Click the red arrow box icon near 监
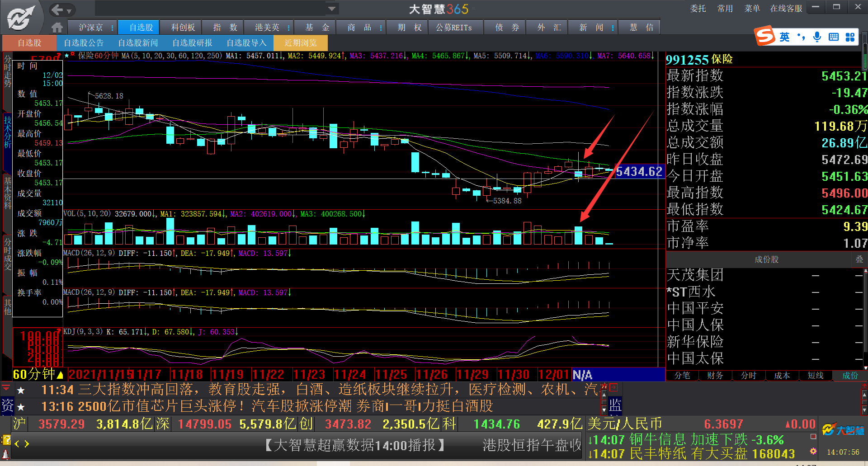 (613, 387)
